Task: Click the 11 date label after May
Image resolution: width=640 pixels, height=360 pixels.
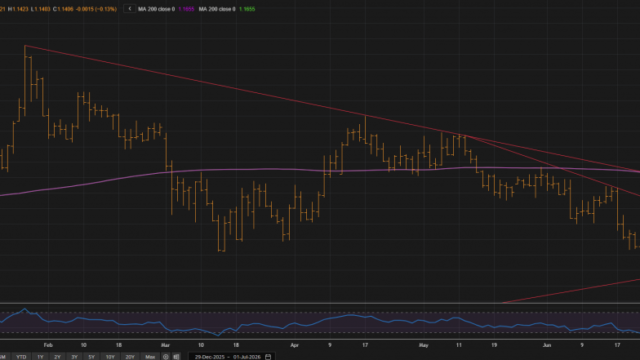Action: tap(459, 345)
